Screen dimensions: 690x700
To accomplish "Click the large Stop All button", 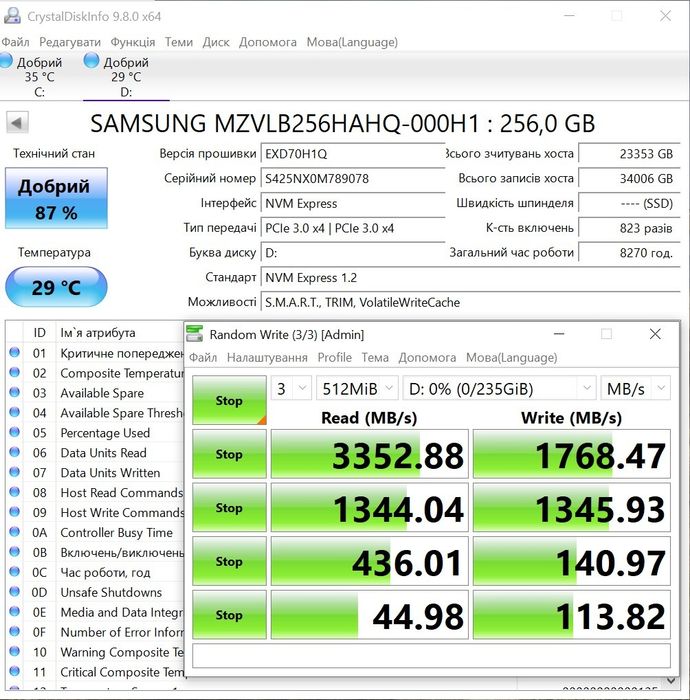I will point(229,400).
